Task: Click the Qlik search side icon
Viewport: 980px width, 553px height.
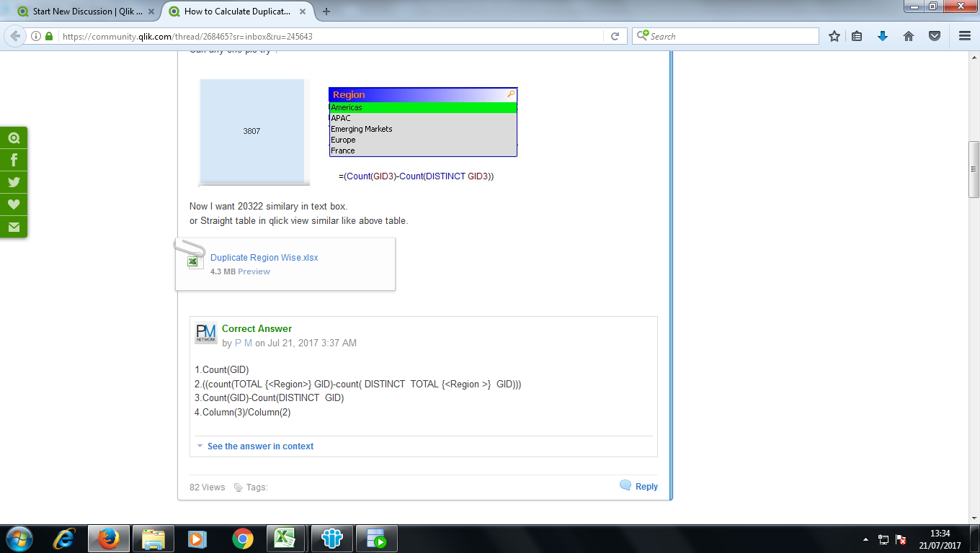Action: coord(14,138)
